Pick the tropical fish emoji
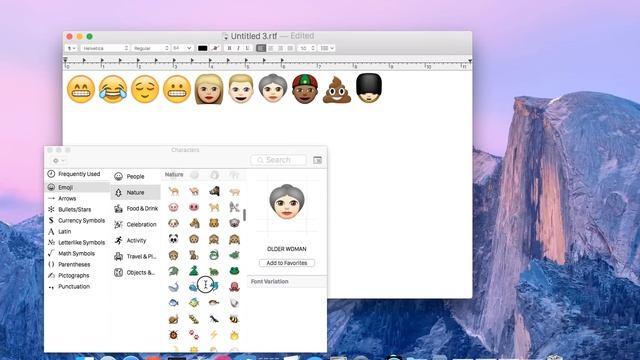Viewport: 640px width, 360px height. coord(194,302)
